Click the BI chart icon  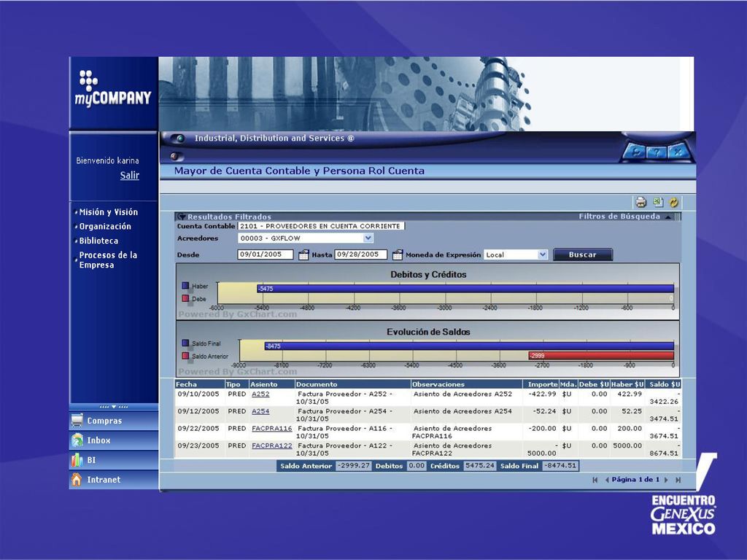point(77,460)
